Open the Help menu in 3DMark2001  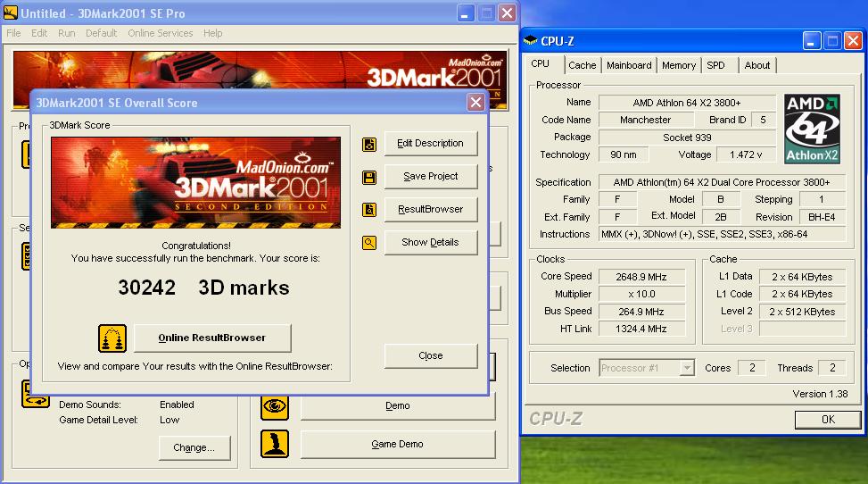[212, 33]
